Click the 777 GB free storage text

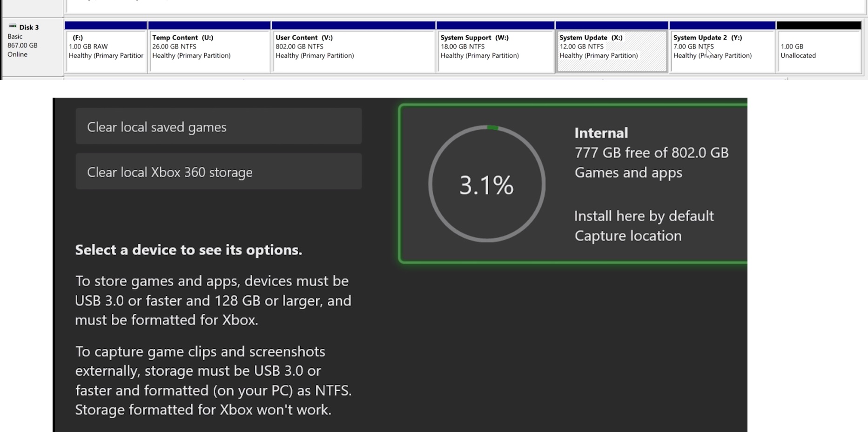point(651,152)
